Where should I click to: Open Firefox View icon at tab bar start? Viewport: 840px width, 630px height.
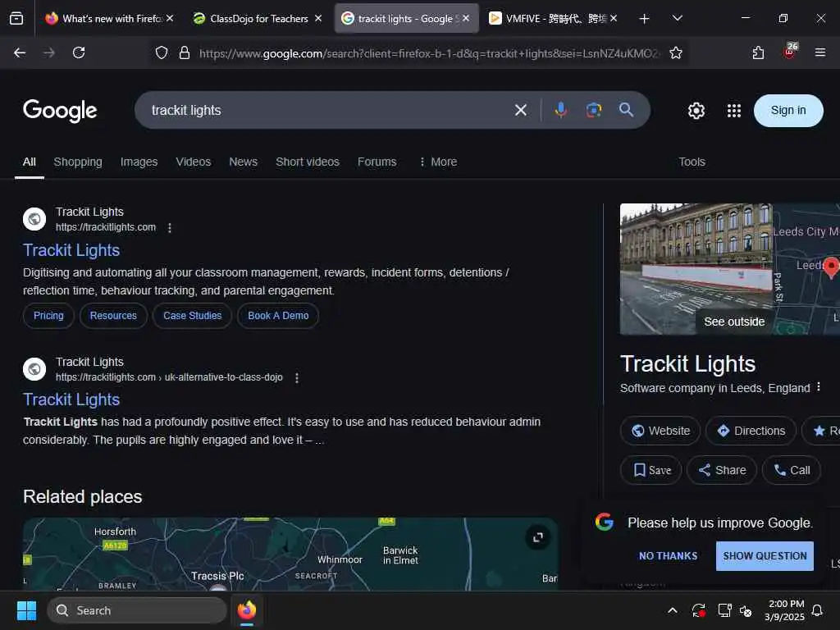[x=16, y=18]
